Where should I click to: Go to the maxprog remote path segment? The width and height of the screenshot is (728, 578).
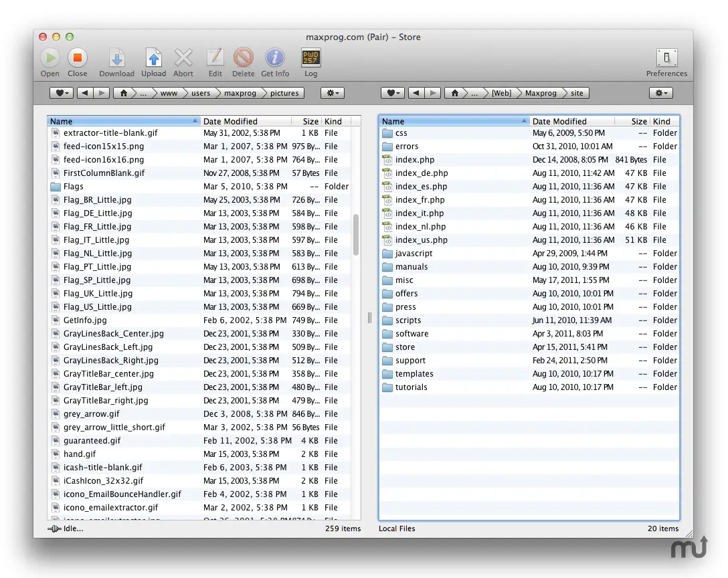[240, 93]
